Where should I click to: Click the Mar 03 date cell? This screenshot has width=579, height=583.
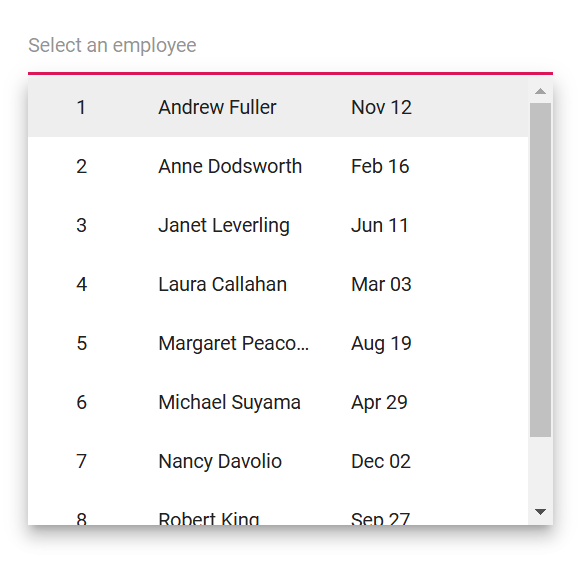[381, 284]
